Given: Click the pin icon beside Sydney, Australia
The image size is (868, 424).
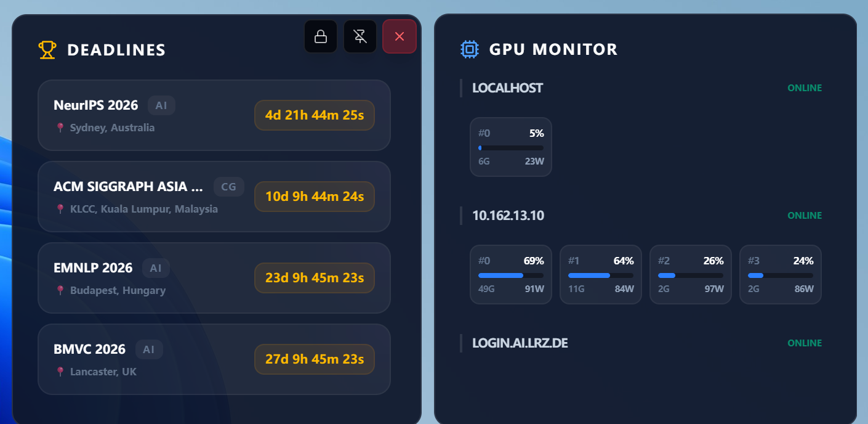Looking at the screenshot, I should click(60, 128).
